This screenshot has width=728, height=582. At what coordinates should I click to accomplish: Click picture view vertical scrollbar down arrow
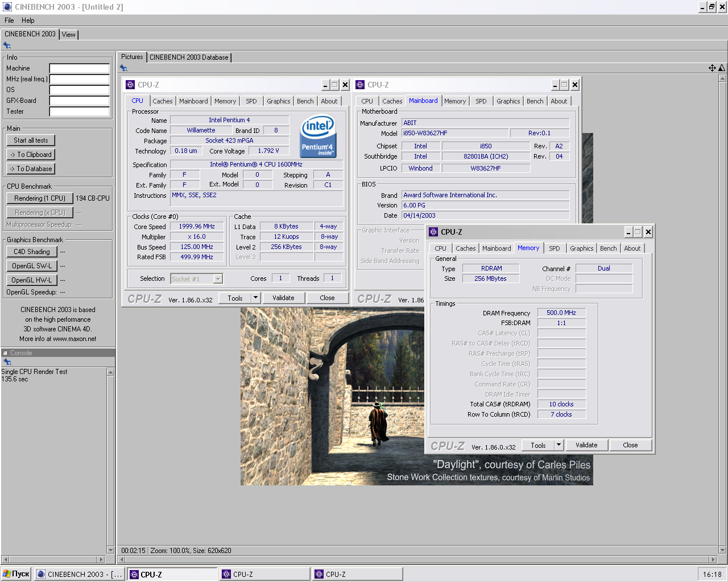pyautogui.click(x=723, y=550)
